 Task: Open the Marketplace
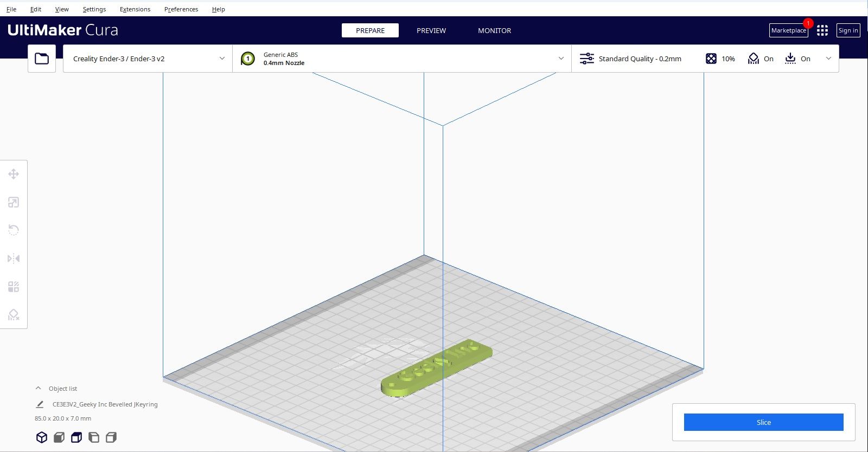789,30
